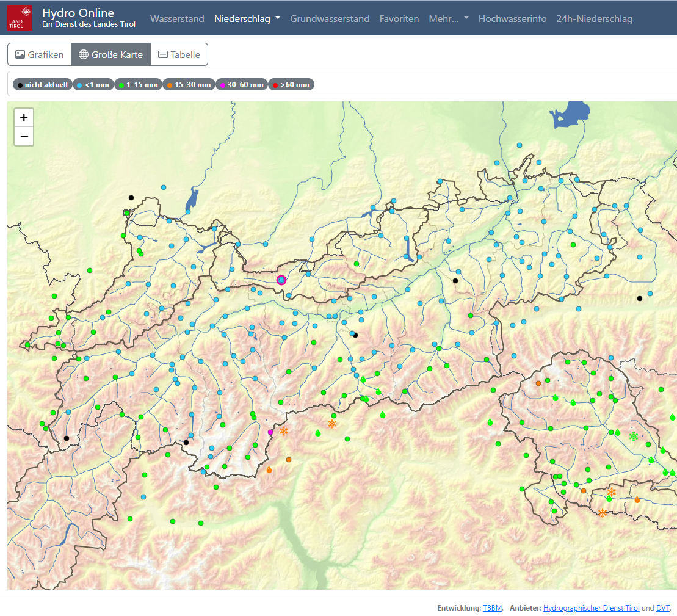Open 24h-Niederschlag page

(594, 18)
